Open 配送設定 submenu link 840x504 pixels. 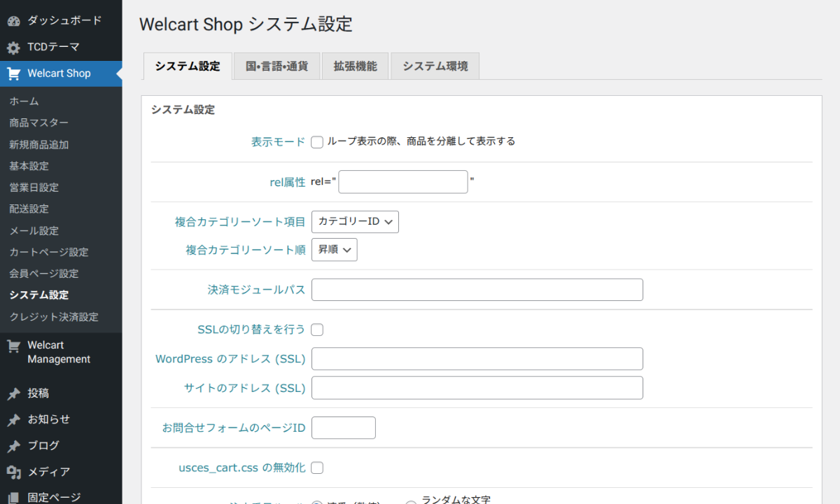pyautogui.click(x=29, y=209)
